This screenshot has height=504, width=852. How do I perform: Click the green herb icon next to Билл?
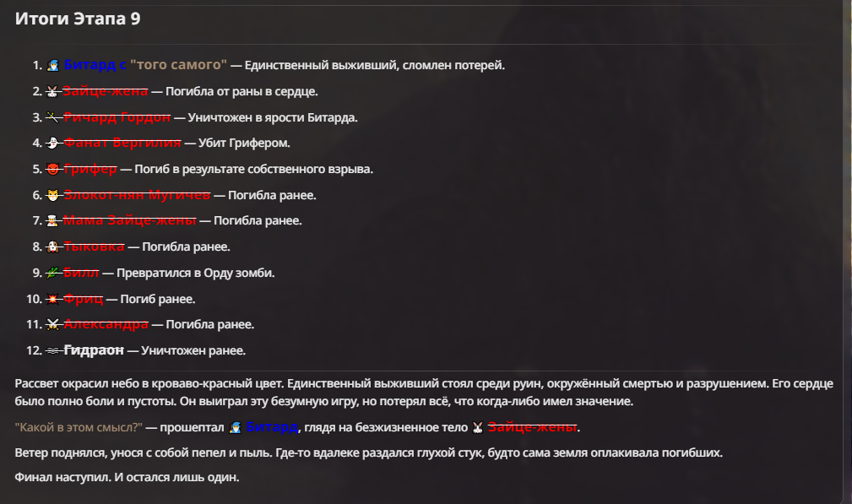coord(52,274)
